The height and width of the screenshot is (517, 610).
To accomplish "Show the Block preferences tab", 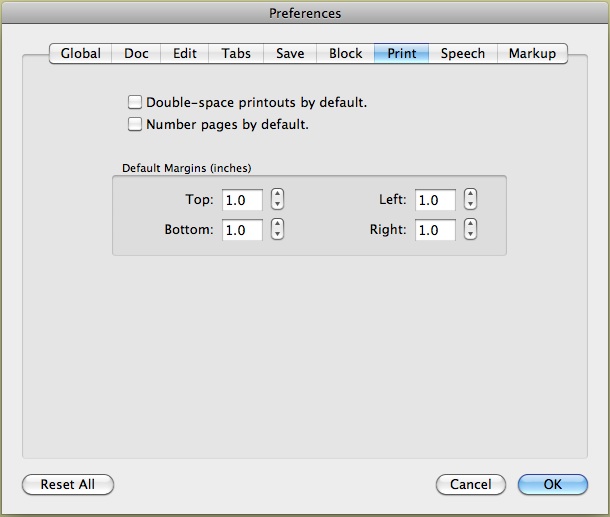I will [346, 54].
